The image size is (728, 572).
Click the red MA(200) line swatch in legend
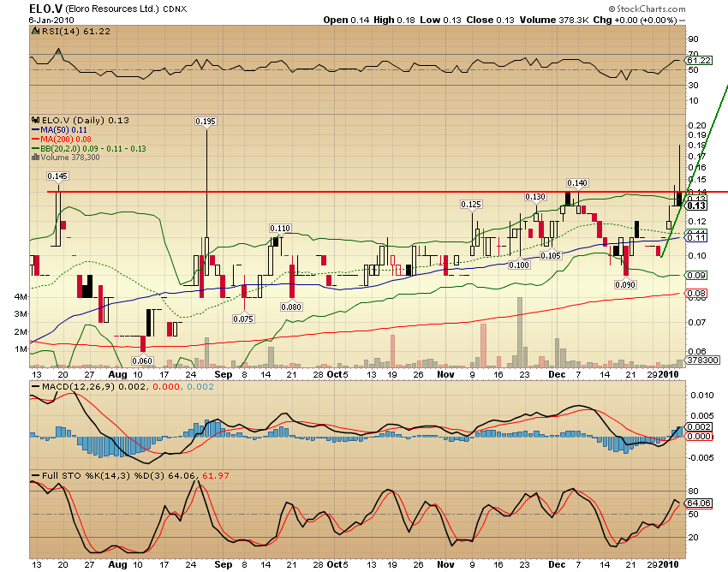tap(35, 140)
